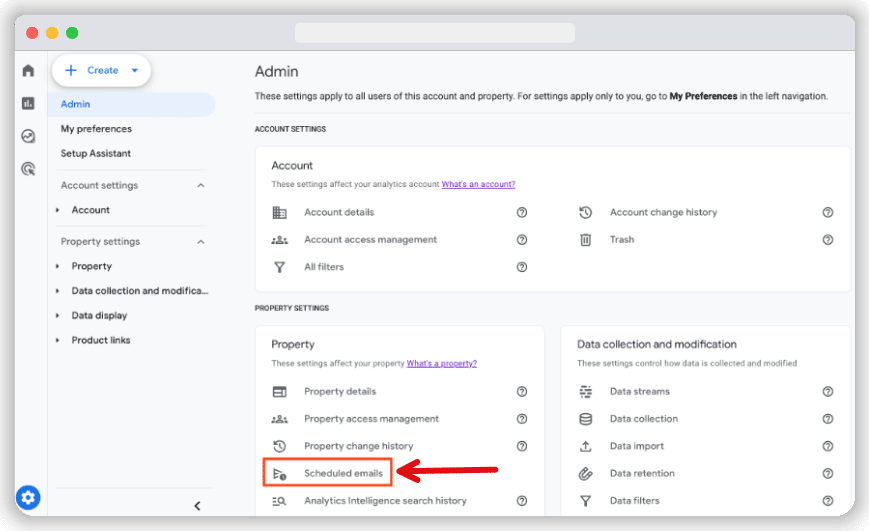869x531 pixels.
Task: Select Setup Assistant in side menu
Action: point(96,154)
